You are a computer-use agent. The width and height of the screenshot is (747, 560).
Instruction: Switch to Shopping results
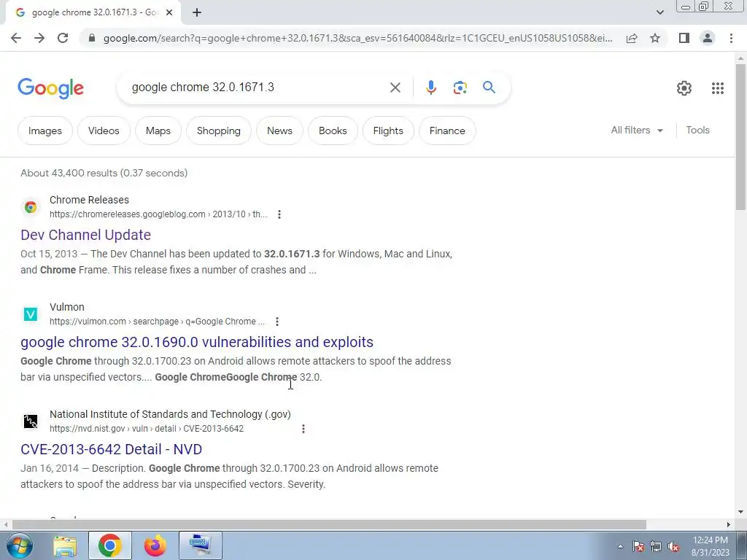click(x=219, y=131)
